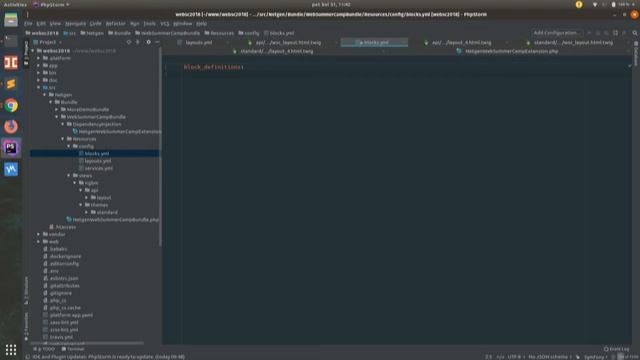Expand the bin folder in tree

pos(39,73)
